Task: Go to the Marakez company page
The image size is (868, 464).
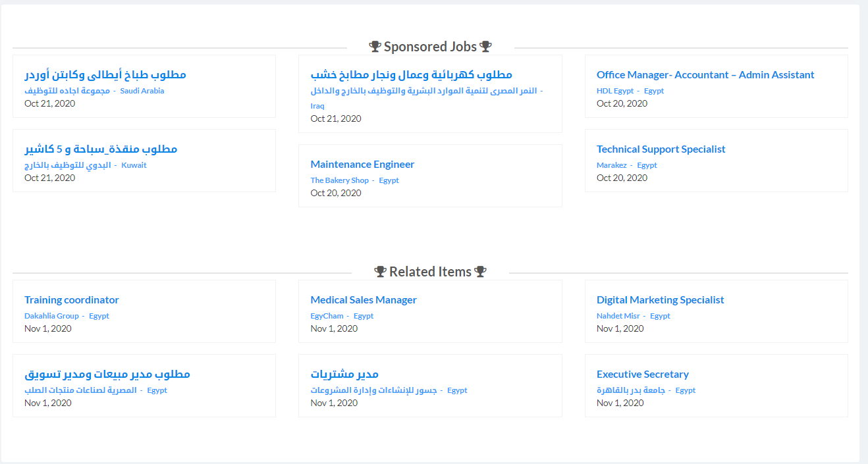Action: pos(611,165)
